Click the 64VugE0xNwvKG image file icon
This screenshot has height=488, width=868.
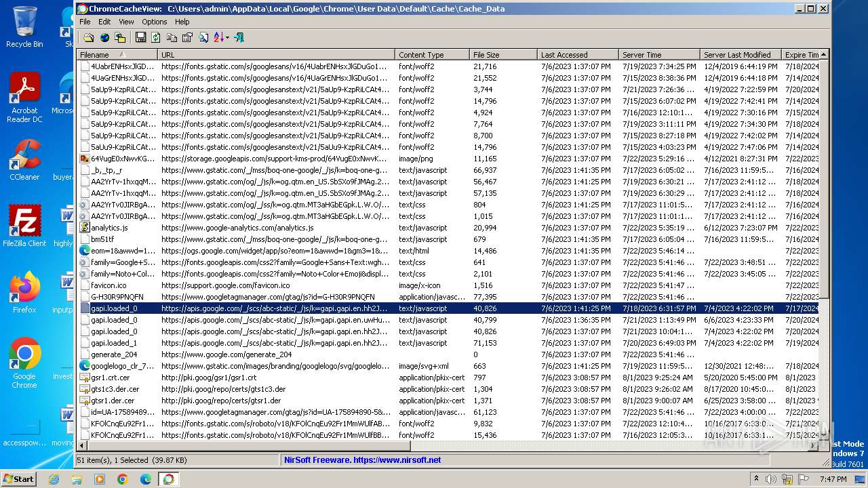85,159
